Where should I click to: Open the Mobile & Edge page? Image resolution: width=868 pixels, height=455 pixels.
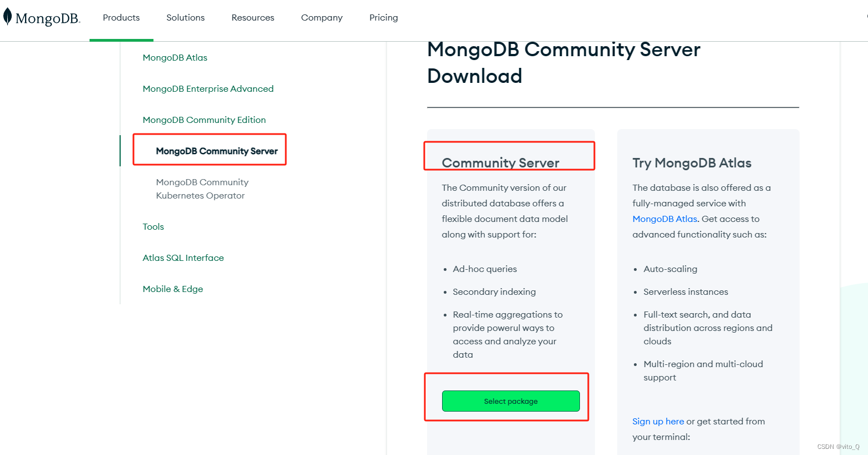(172, 289)
